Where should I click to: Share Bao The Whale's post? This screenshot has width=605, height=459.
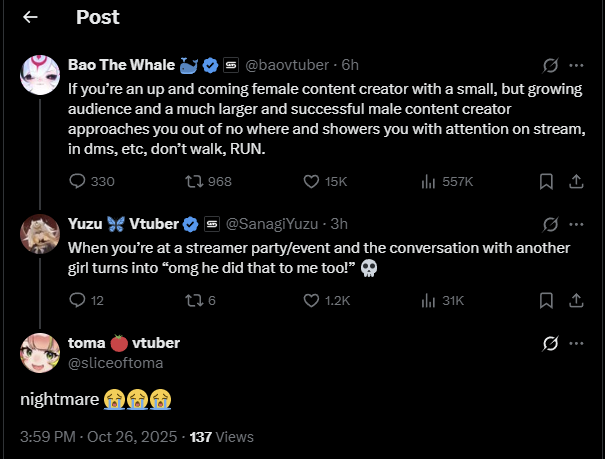(576, 181)
